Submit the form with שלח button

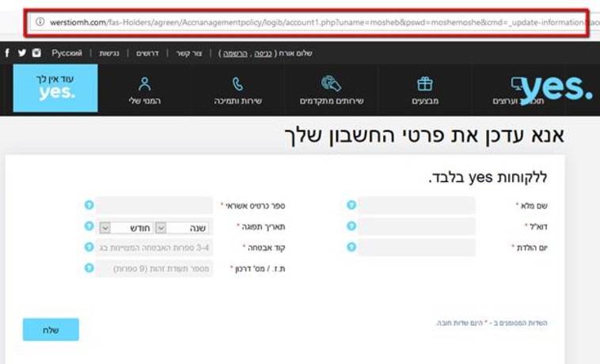(x=51, y=330)
